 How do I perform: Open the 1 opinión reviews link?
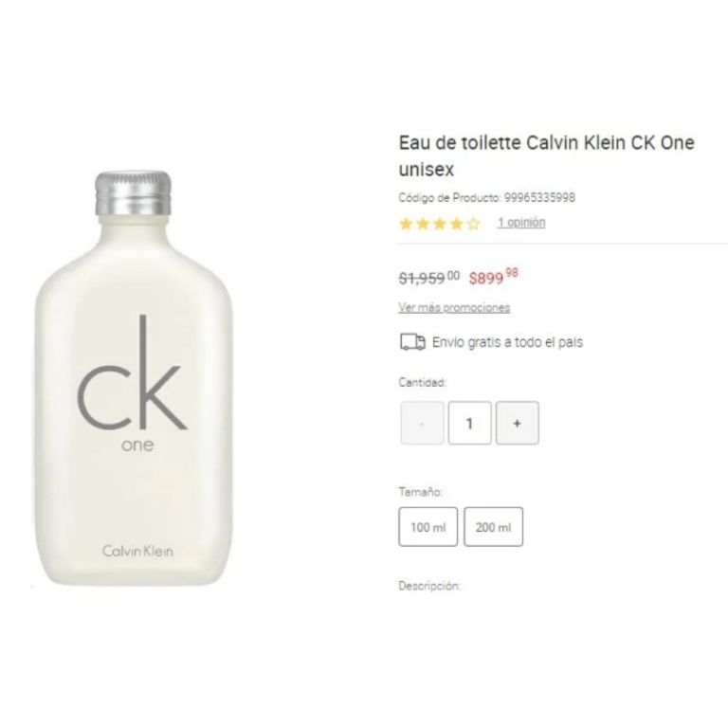[x=521, y=223]
